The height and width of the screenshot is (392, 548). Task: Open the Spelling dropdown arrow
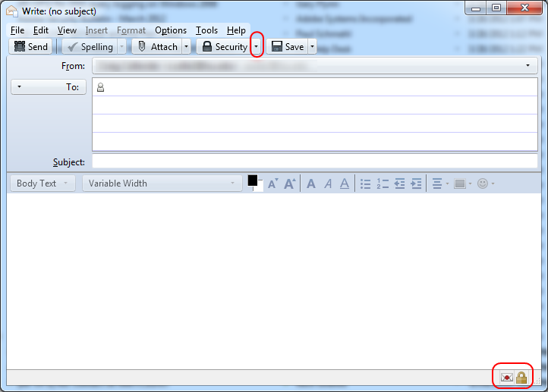pos(122,46)
